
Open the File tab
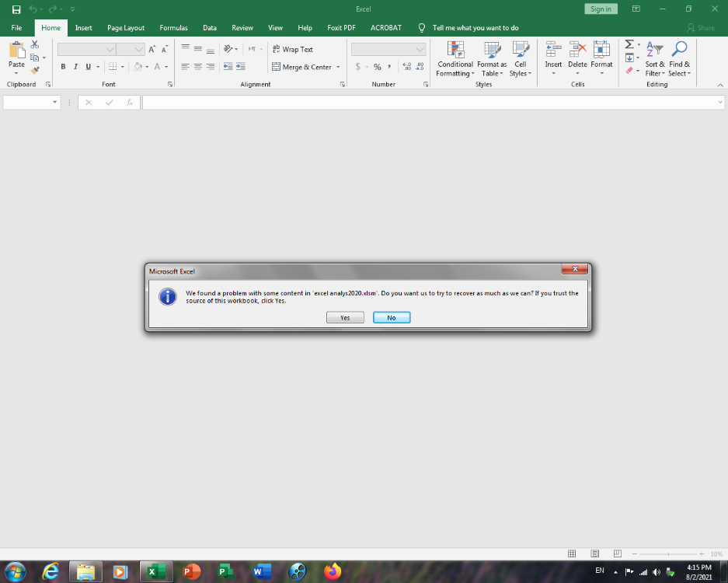(17, 28)
